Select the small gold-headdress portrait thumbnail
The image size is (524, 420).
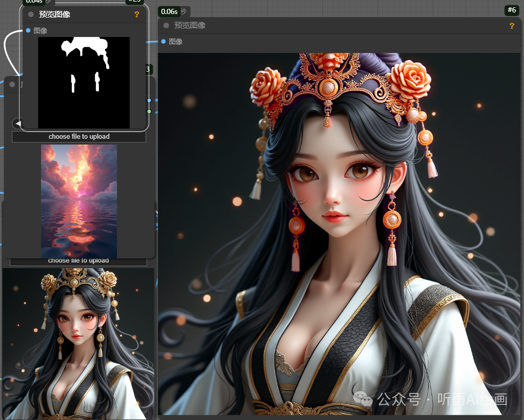(x=78, y=344)
